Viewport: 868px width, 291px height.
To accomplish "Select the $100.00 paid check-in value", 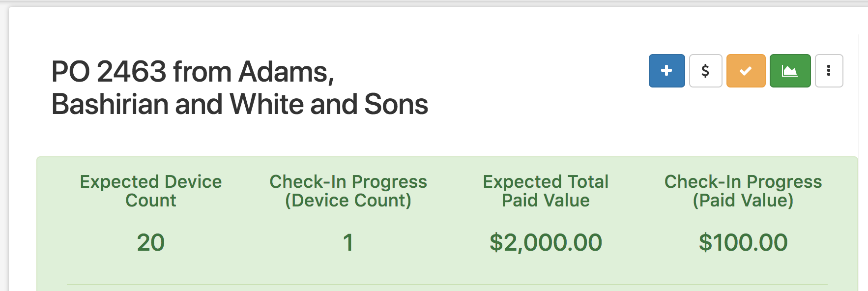I will pos(743,242).
